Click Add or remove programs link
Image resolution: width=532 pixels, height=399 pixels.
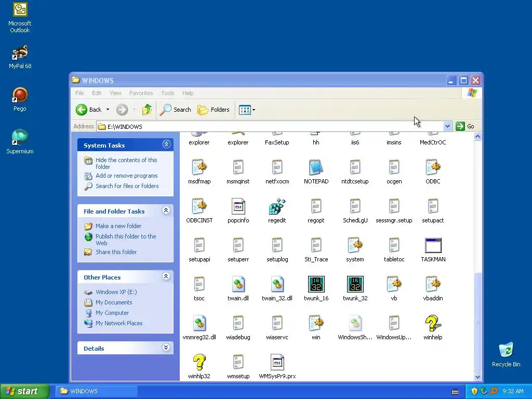[x=127, y=176]
